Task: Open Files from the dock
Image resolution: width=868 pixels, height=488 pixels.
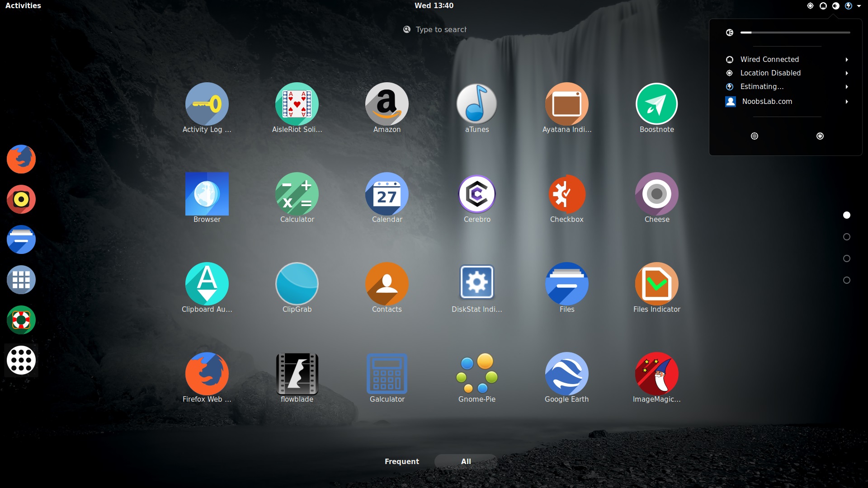Action: click(x=21, y=239)
